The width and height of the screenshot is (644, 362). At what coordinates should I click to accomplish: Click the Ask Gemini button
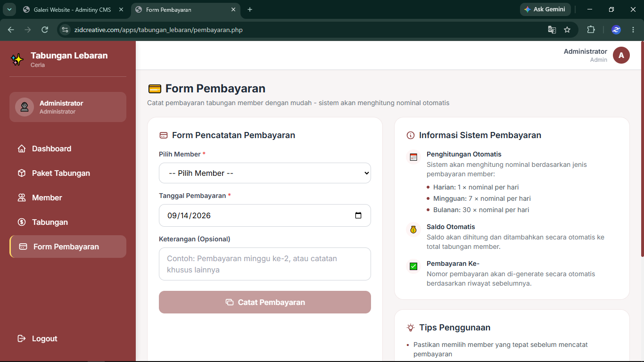(x=545, y=9)
